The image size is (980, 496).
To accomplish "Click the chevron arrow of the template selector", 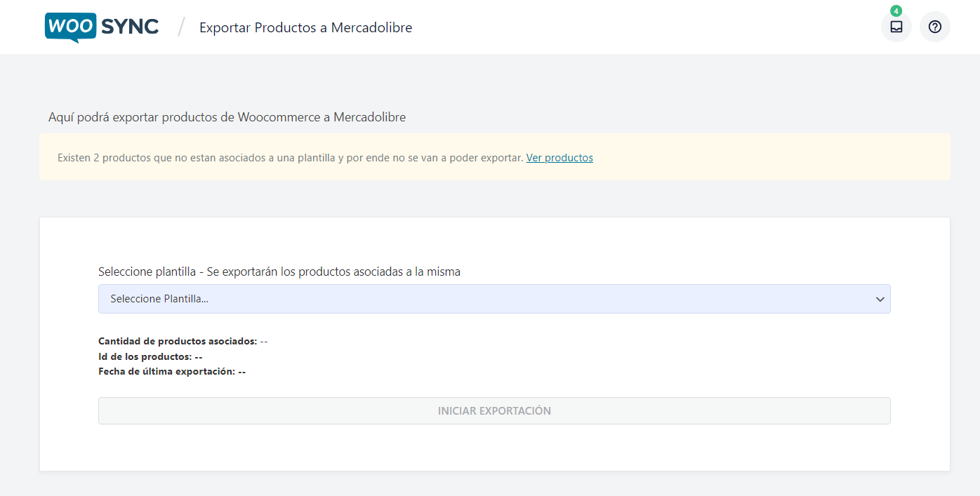I will coord(880,300).
